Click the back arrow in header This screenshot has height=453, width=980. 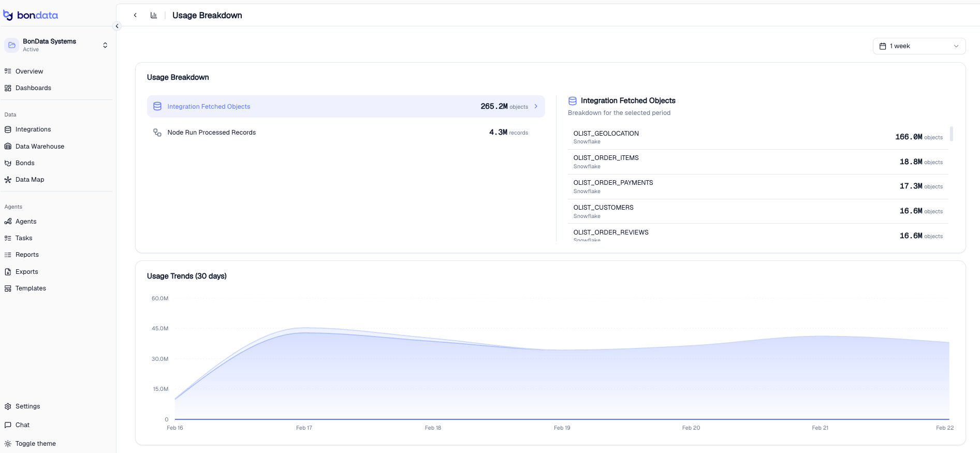pos(135,15)
